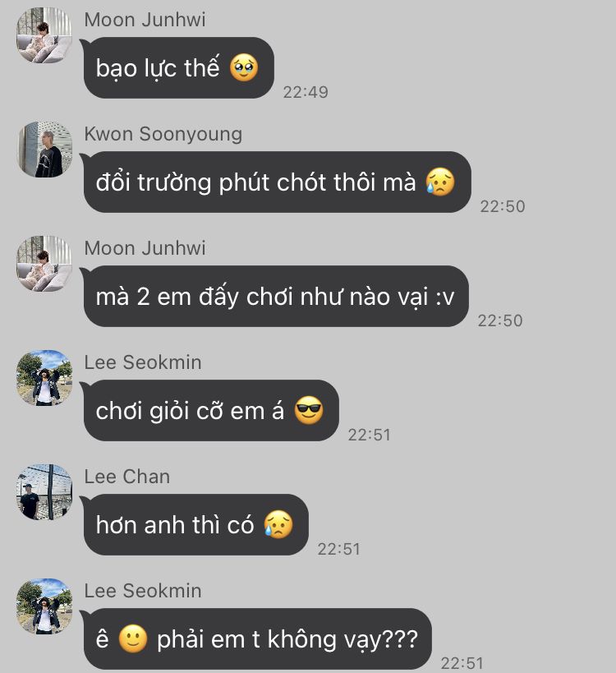Tap Lee Chan's avatar photo
This screenshot has height=673, width=616.
(x=44, y=492)
